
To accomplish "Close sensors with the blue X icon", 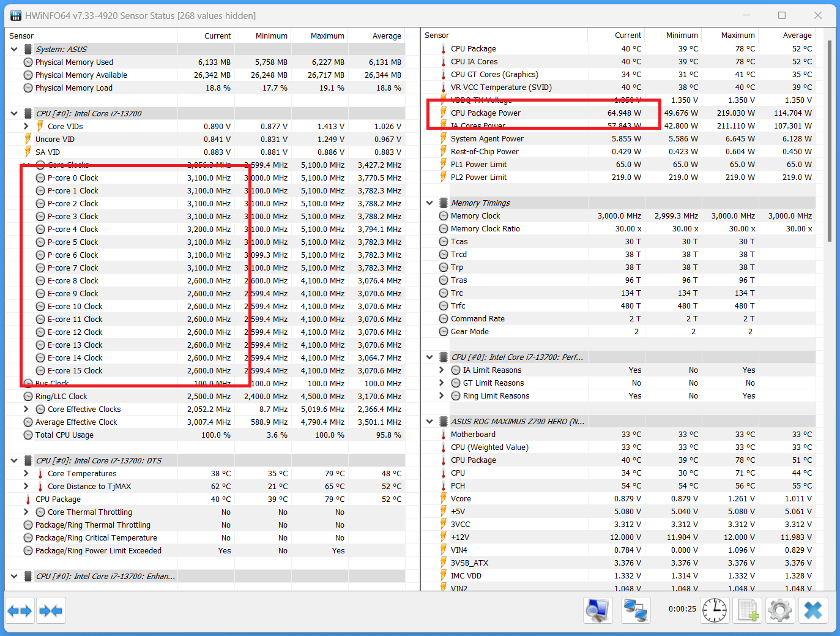I will tap(813, 611).
